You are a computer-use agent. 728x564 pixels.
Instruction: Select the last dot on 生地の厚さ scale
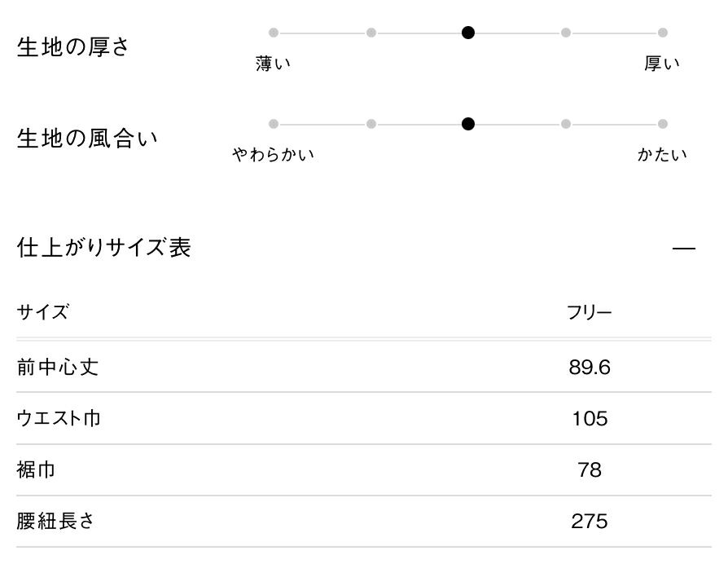pos(663,33)
